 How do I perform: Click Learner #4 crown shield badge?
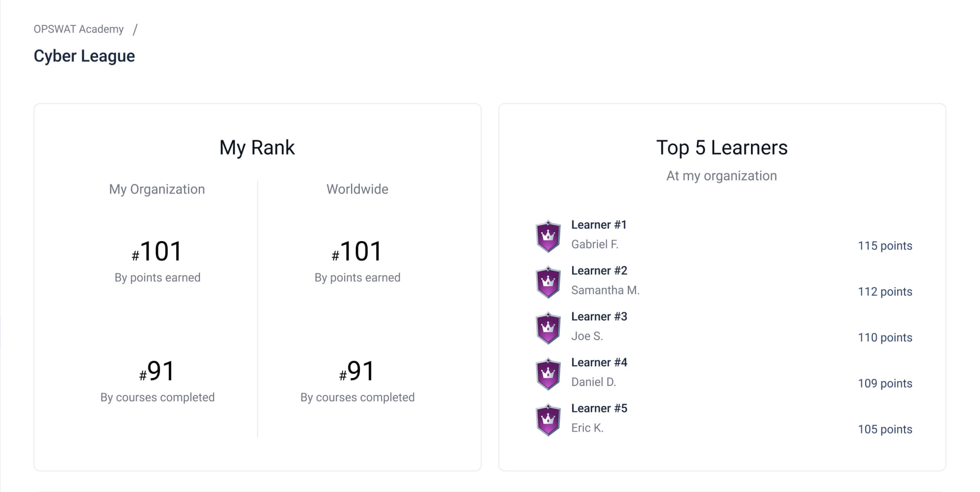548,374
